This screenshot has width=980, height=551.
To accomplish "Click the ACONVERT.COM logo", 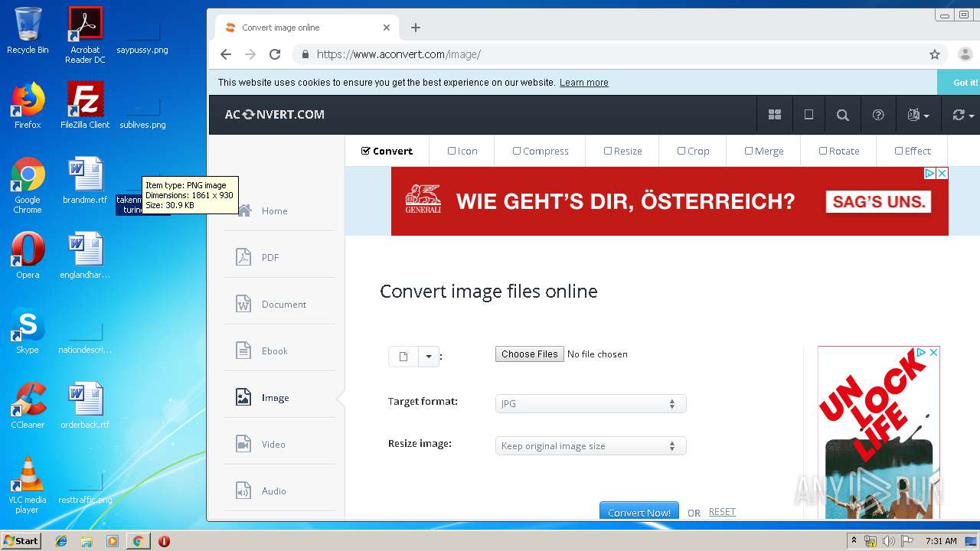I will pos(275,115).
